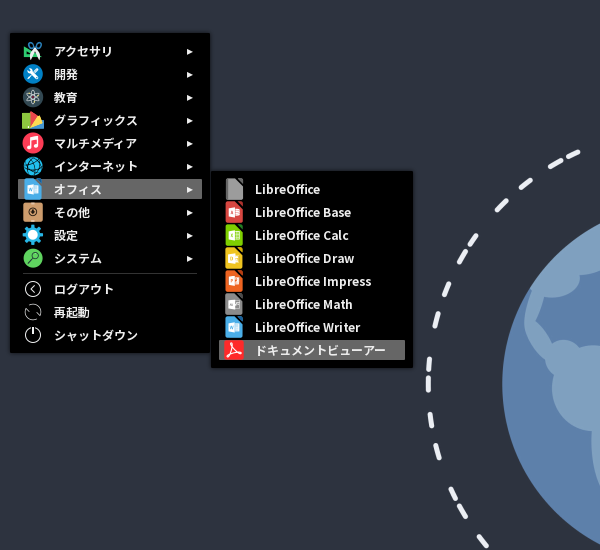Expand the 設定 submenu arrow
The width and height of the screenshot is (600, 550).
coord(189,235)
